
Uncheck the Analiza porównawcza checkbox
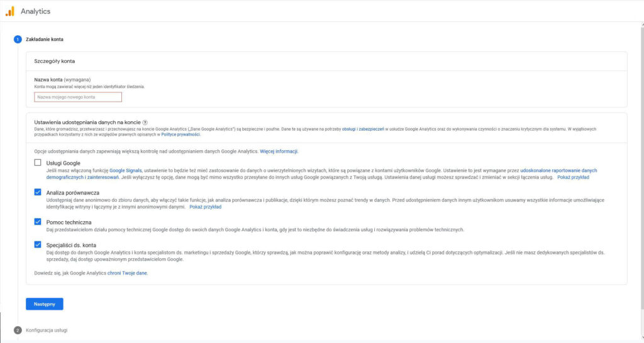(38, 192)
